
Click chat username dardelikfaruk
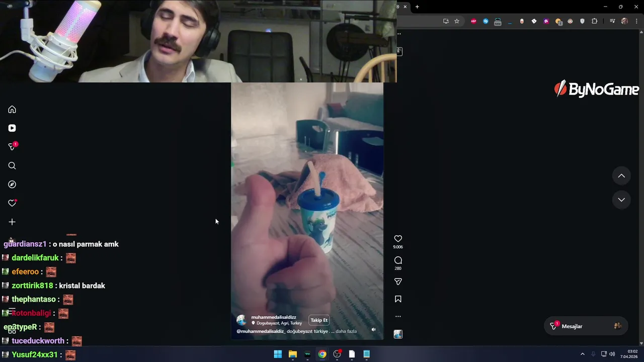[35, 258]
